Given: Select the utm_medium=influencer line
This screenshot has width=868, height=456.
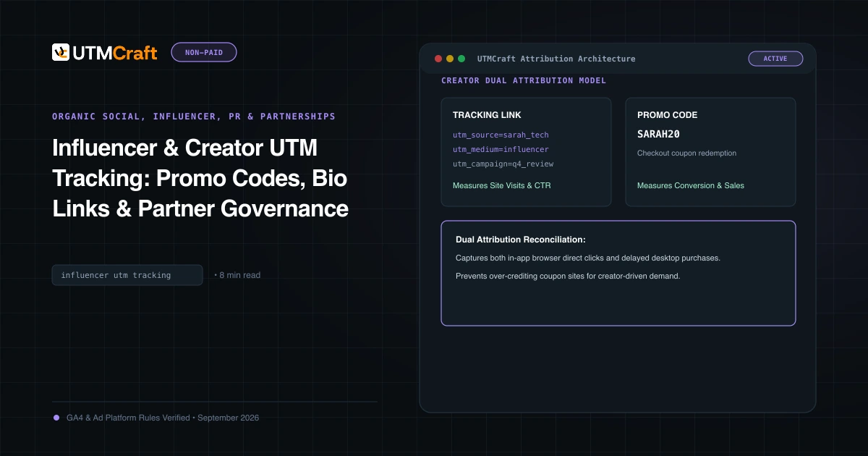Looking at the screenshot, I should [x=501, y=149].
